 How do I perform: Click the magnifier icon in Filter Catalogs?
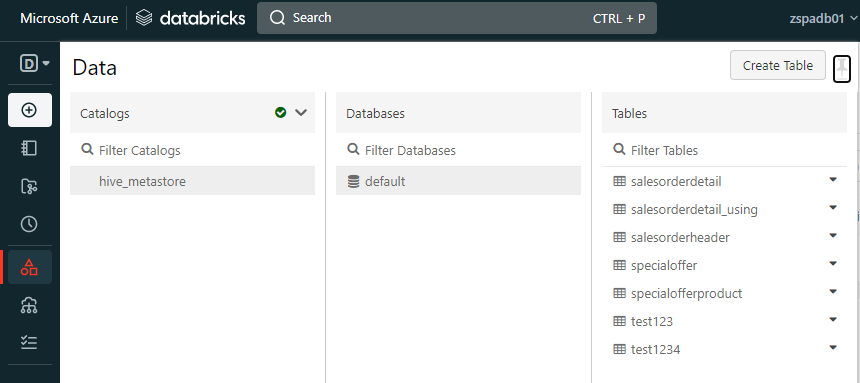click(x=87, y=149)
